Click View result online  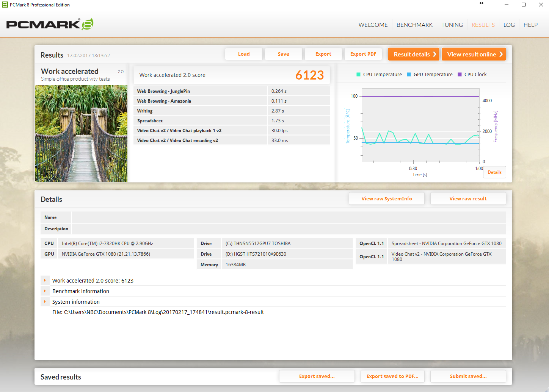[474, 54]
